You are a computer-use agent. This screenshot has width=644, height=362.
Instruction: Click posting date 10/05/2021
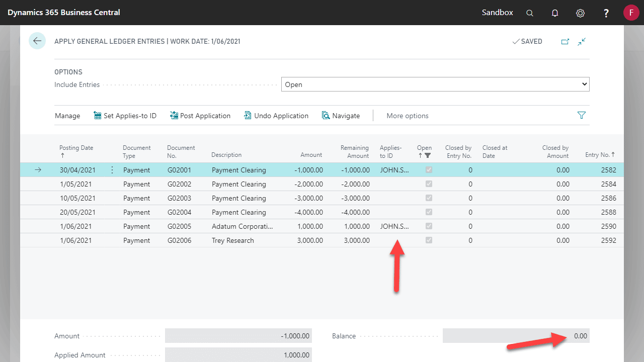click(x=77, y=198)
